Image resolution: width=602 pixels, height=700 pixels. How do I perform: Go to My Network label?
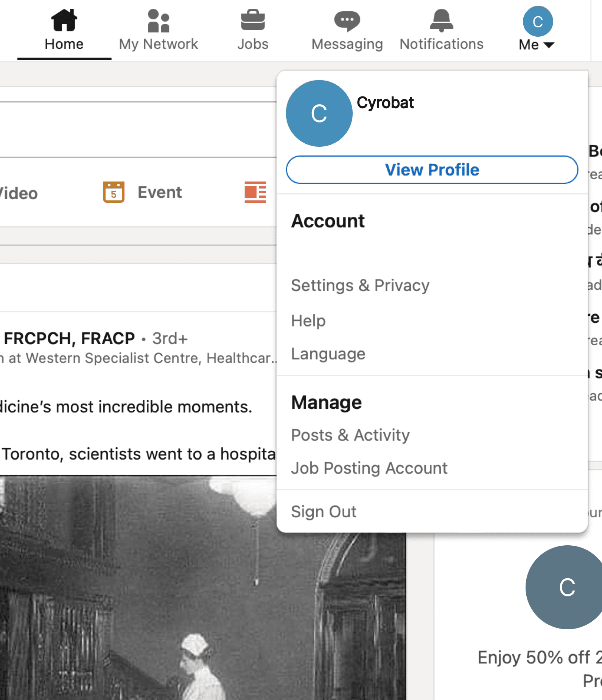click(159, 44)
